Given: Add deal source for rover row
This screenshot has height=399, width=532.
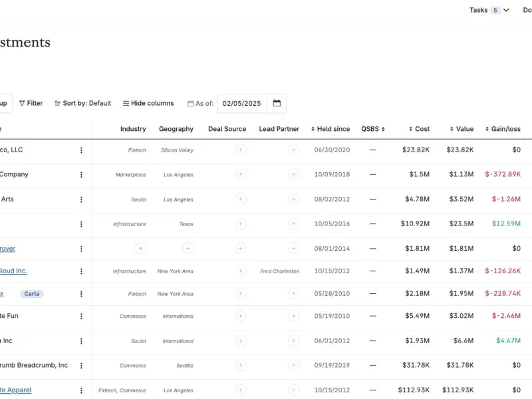Looking at the screenshot, I should click(x=240, y=248).
